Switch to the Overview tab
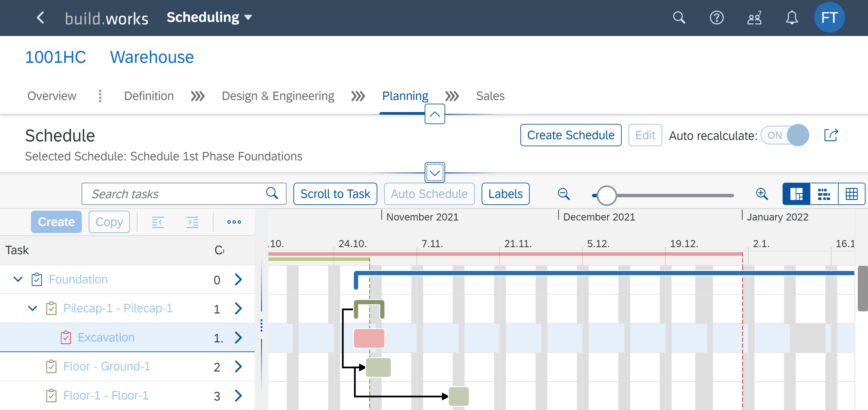The image size is (868, 410). [52, 96]
